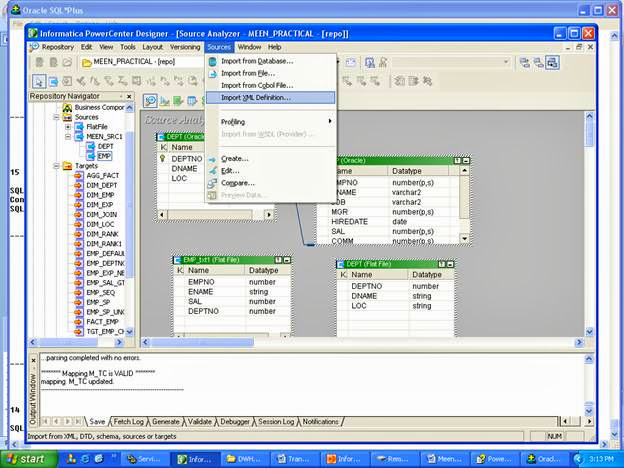Image resolution: width=624 pixels, height=468 pixels.
Task: Select the DIM_DEPT target in the tree
Action: [x=101, y=185]
